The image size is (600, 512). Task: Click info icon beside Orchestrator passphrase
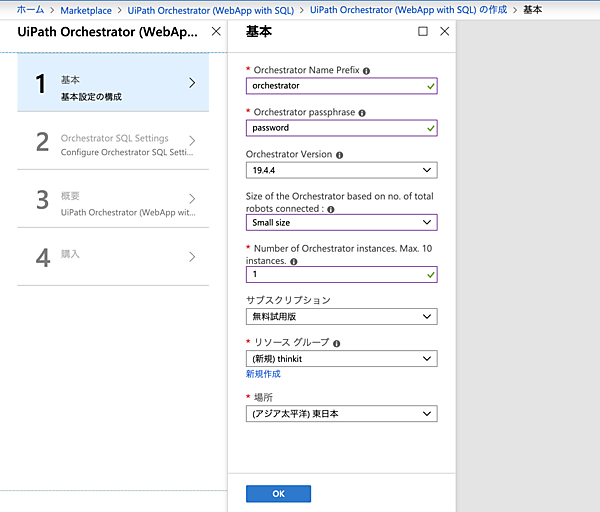pos(362,113)
